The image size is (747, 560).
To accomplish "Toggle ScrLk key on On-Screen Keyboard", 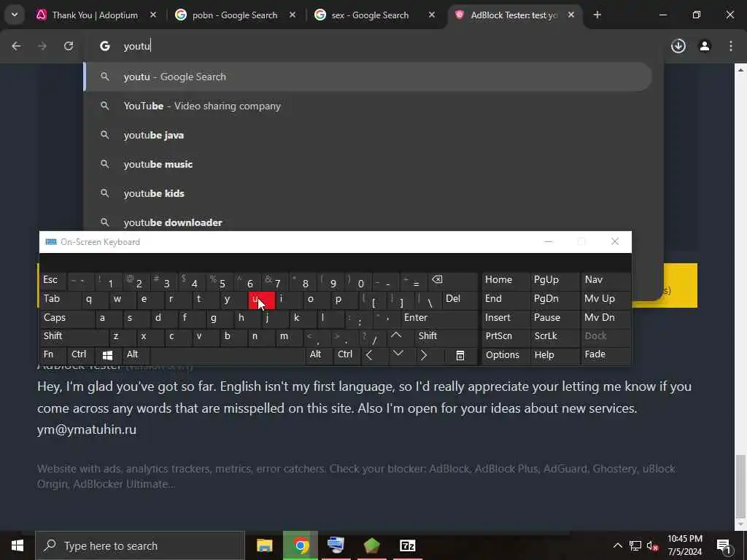I will tap(554, 337).
